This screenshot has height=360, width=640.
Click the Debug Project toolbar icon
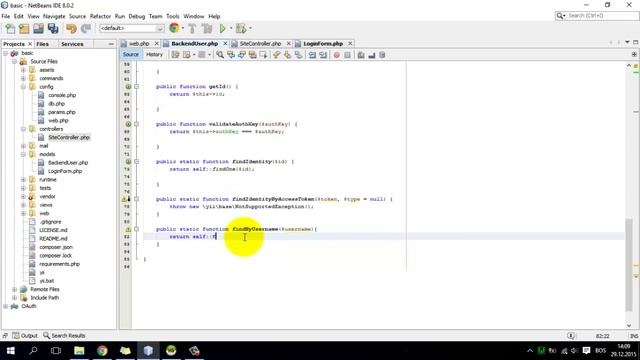[241, 29]
